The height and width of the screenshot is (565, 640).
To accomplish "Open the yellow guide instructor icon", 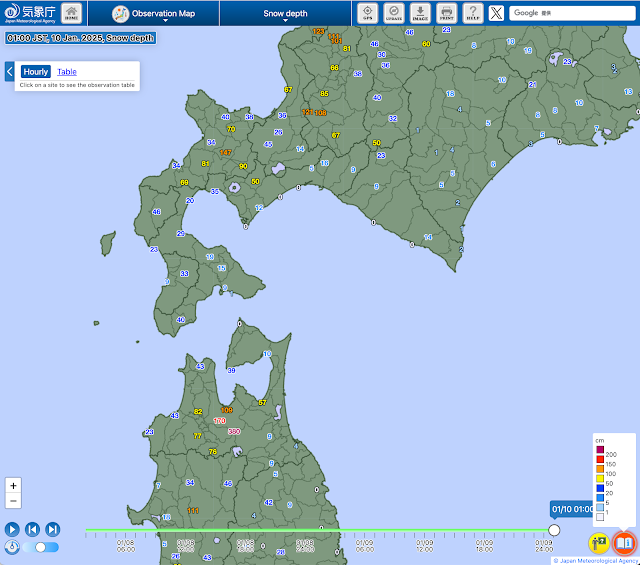I will coord(600,543).
